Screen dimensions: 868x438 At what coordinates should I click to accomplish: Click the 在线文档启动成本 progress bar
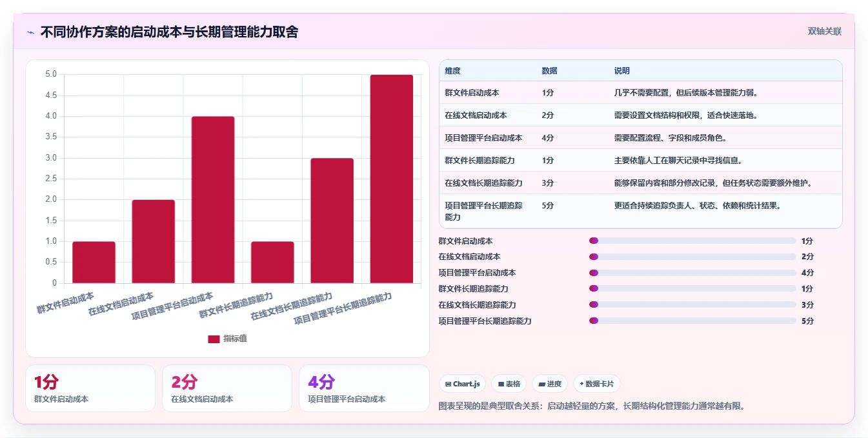pos(692,257)
